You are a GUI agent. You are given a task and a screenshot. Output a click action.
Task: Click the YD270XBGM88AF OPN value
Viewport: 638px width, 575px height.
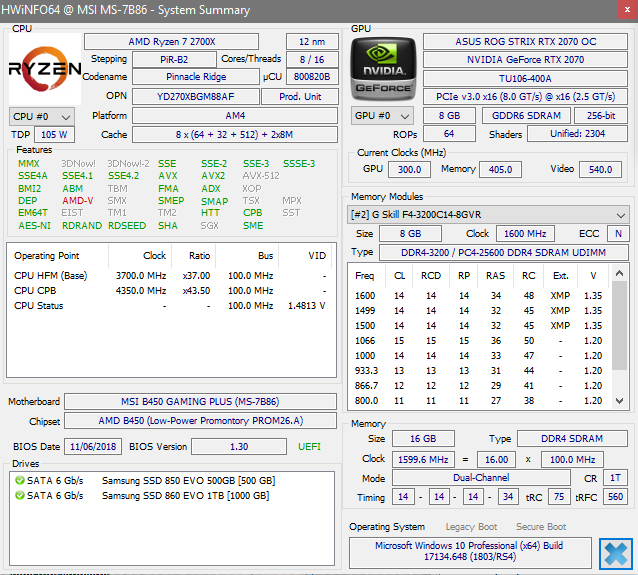click(x=196, y=96)
